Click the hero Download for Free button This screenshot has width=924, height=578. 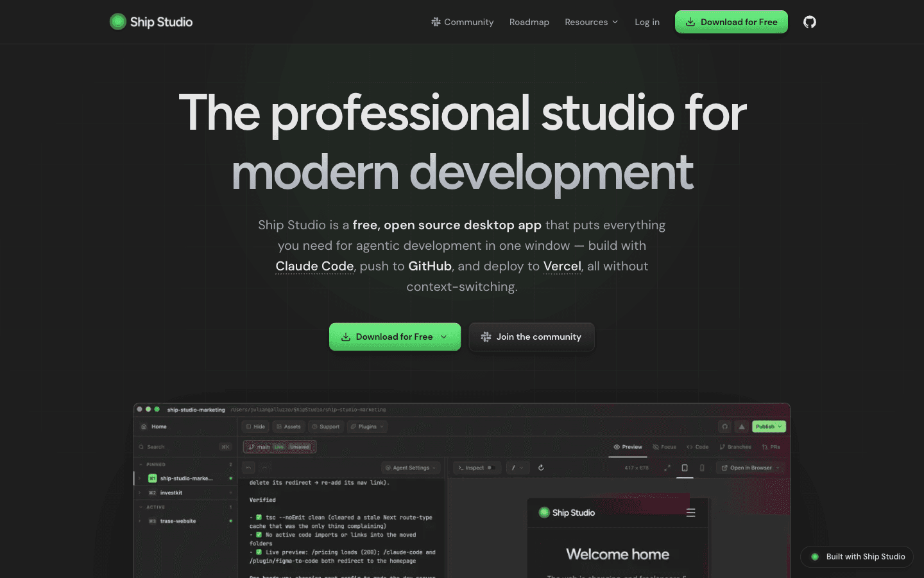point(395,337)
